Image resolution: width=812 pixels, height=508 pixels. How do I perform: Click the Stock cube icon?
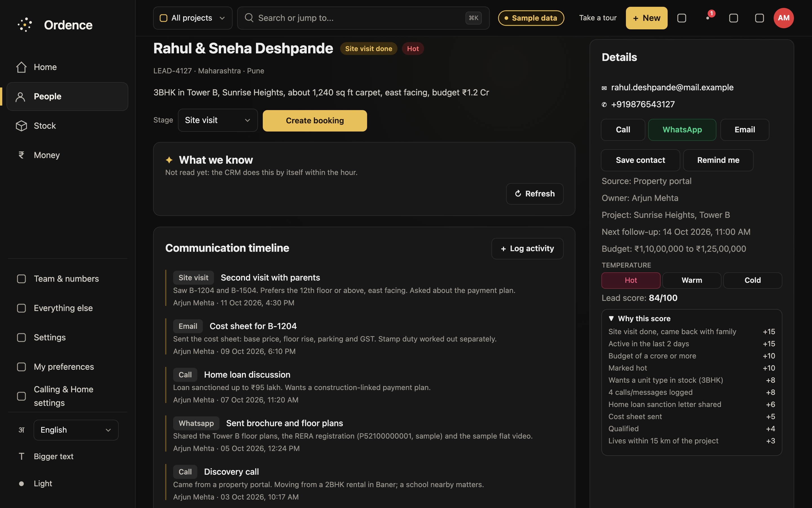coord(21,126)
